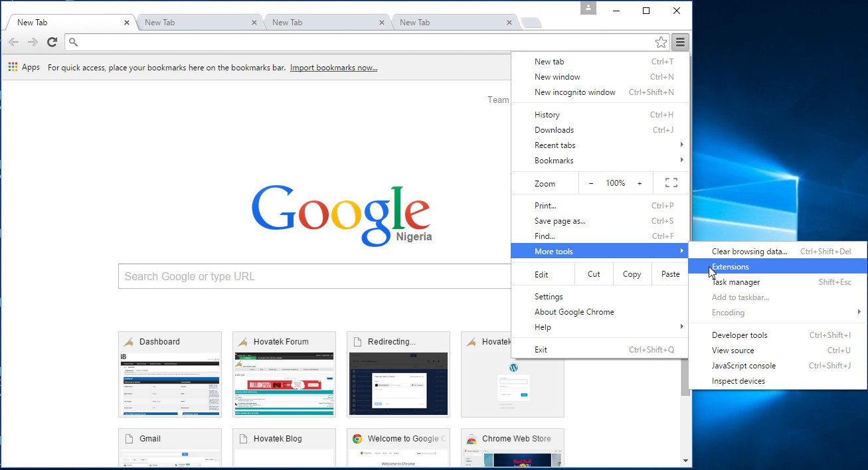Expand the Bookmarks submenu
Screen dimensions: 868x470
pyautogui.click(x=555, y=160)
